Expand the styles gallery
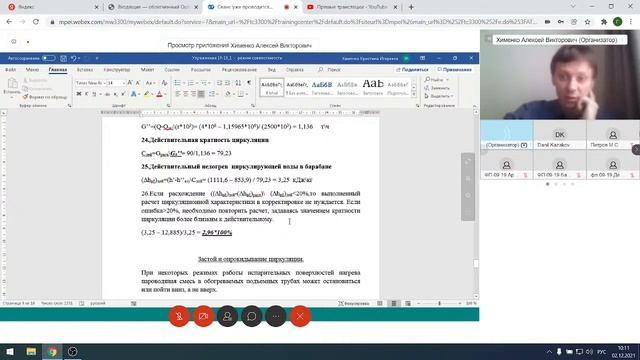 tap(414, 94)
